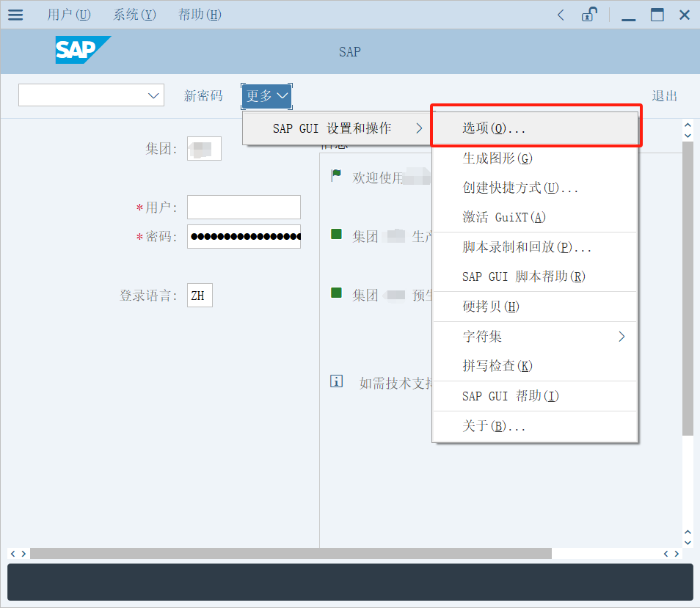
Task: Click the up arrow below the vertical scrollbar
Action: pyautogui.click(x=688, y=532)
